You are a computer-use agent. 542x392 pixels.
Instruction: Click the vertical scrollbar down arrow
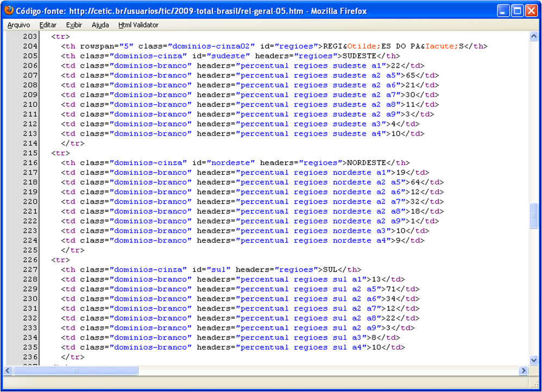534,360
